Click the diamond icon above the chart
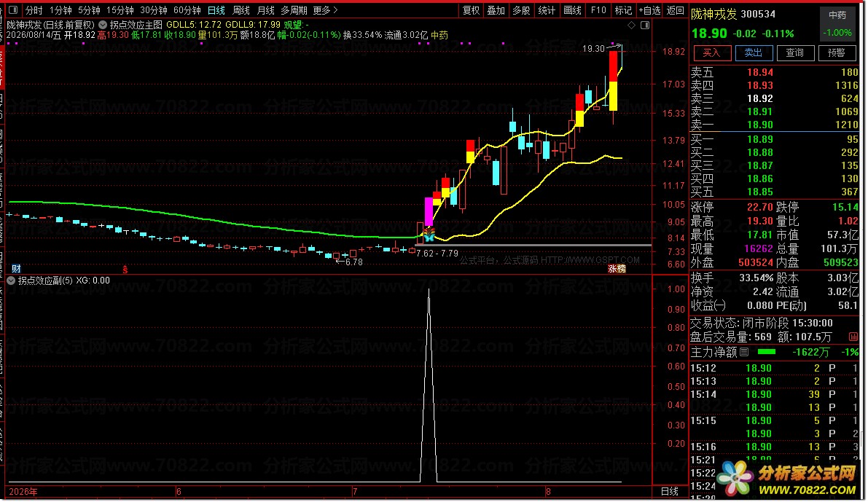 [632, 26]
